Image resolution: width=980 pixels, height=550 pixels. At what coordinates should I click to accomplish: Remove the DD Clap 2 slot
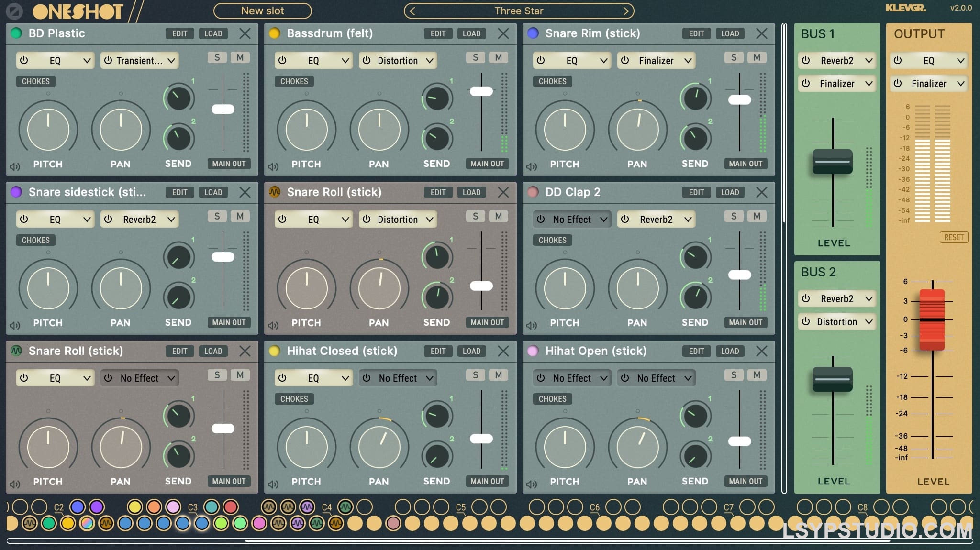(761, 192)
